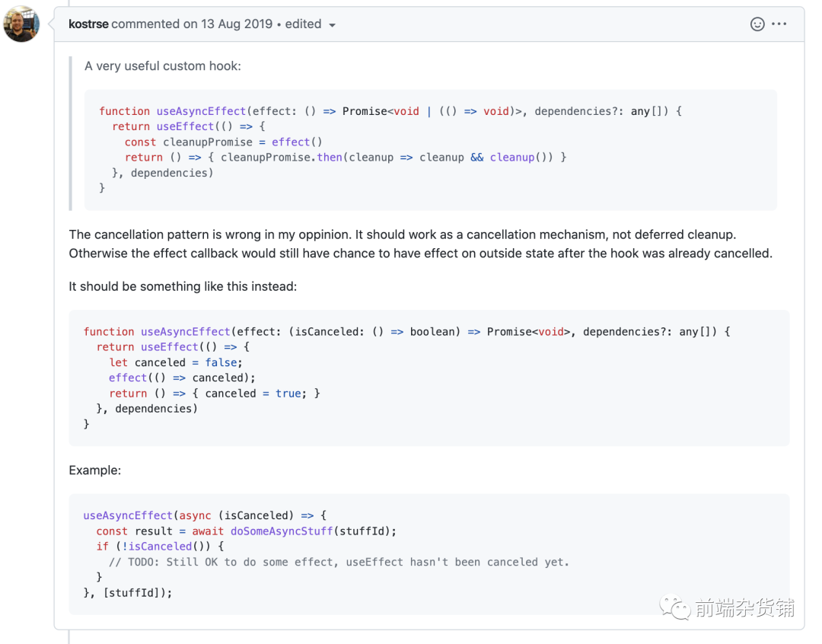The image size is (822, 644).
Task: Expand the edited history dropdown arrow
Action: point(332,25)
